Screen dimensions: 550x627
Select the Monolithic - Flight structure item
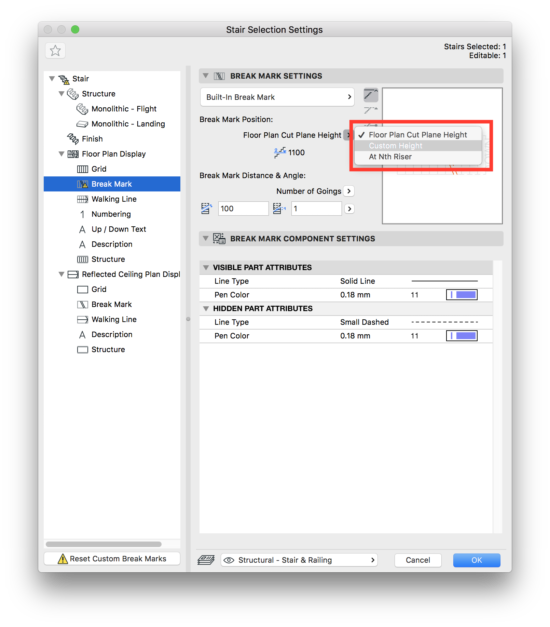(x=116, y=109)
